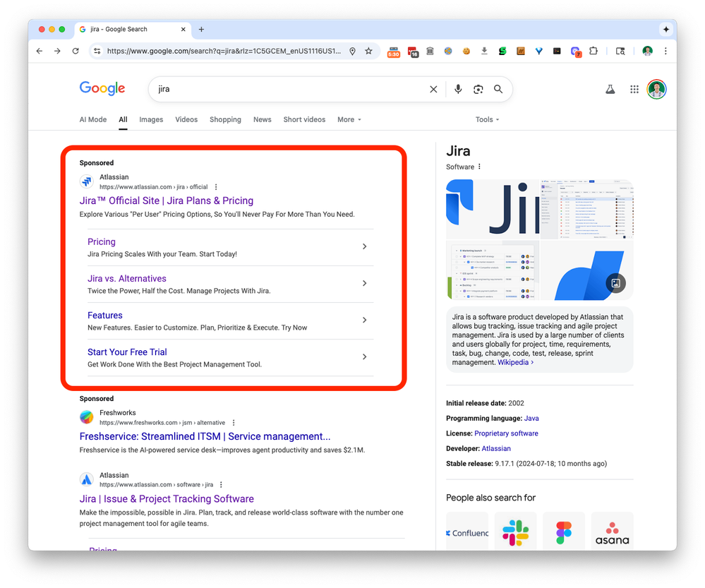Switch to Shopping tab
Image resolution: width=705 pixels, height=588 pixels.
(225, 120)
